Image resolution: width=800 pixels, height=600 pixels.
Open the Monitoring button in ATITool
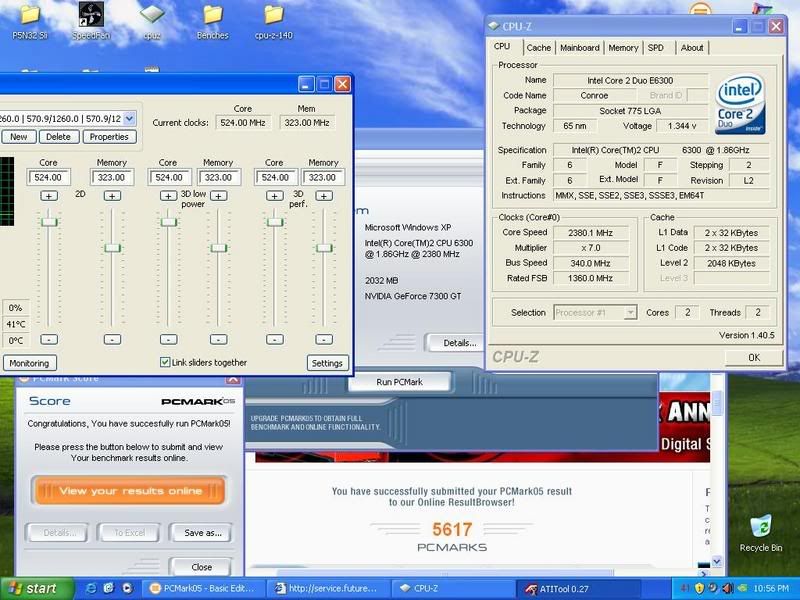[29, 363]
